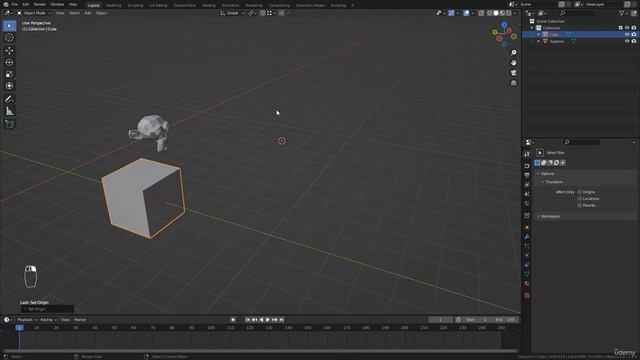
Task: Click the pan hand viewport icon
Action: tap(513, 62)
